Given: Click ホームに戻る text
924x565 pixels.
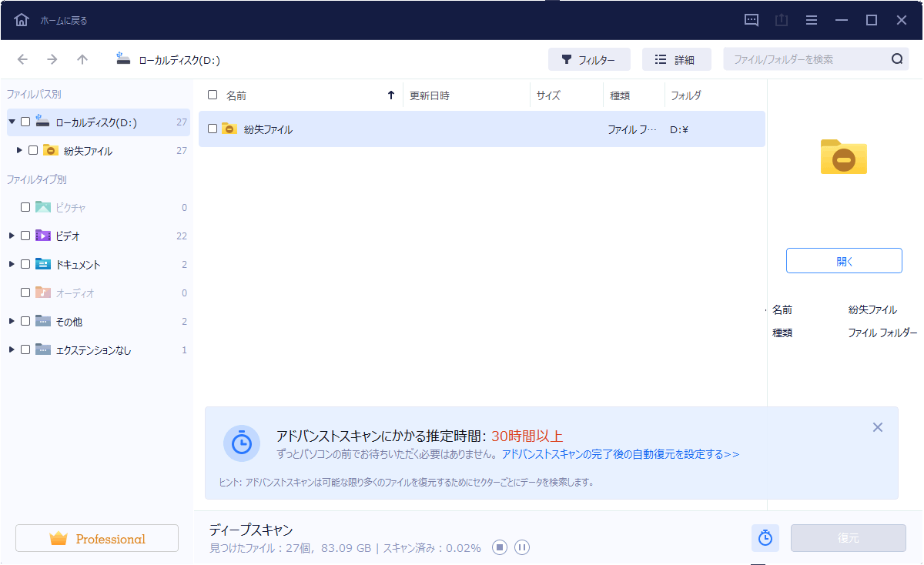Looking at the screenshot, I should [64, 21].
